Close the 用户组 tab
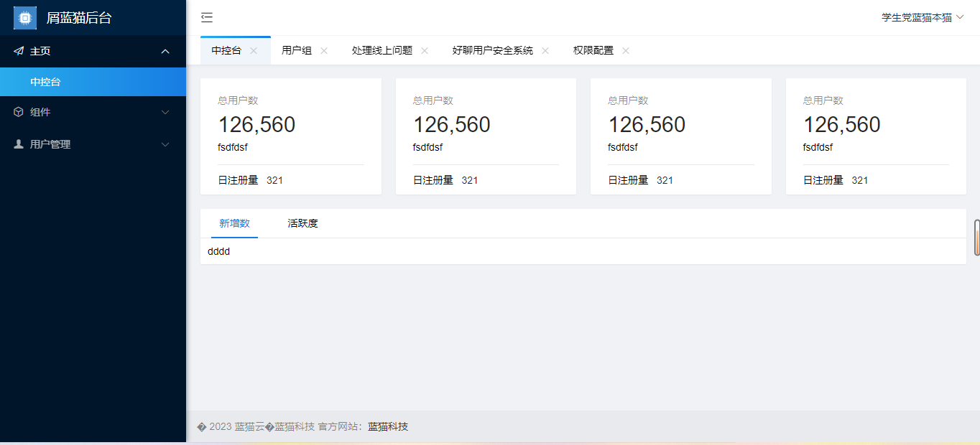The width and height of the screenshot is (980, 445). [323, 50]
